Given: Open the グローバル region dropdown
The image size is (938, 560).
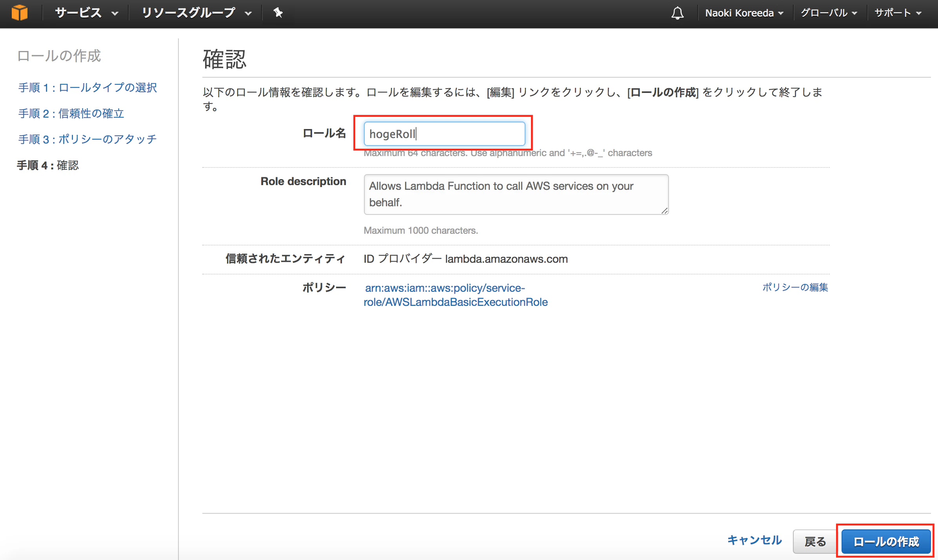Looking at the screenshot, I should [x=829, y=13].
